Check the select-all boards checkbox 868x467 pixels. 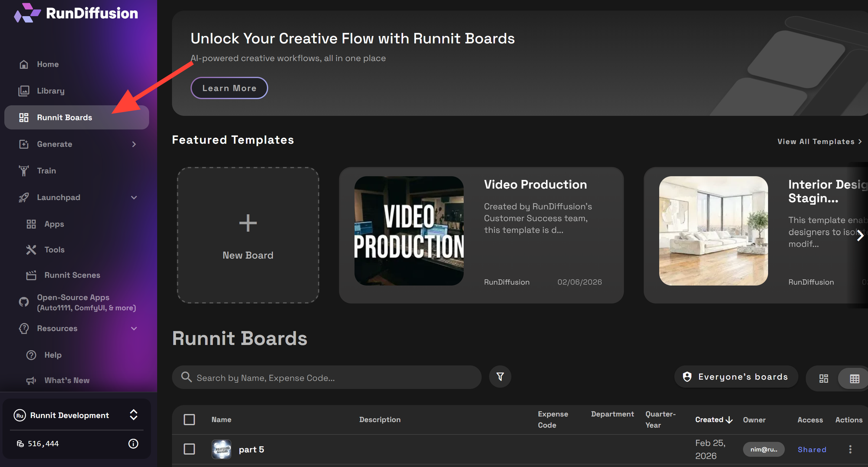(189, 420)
